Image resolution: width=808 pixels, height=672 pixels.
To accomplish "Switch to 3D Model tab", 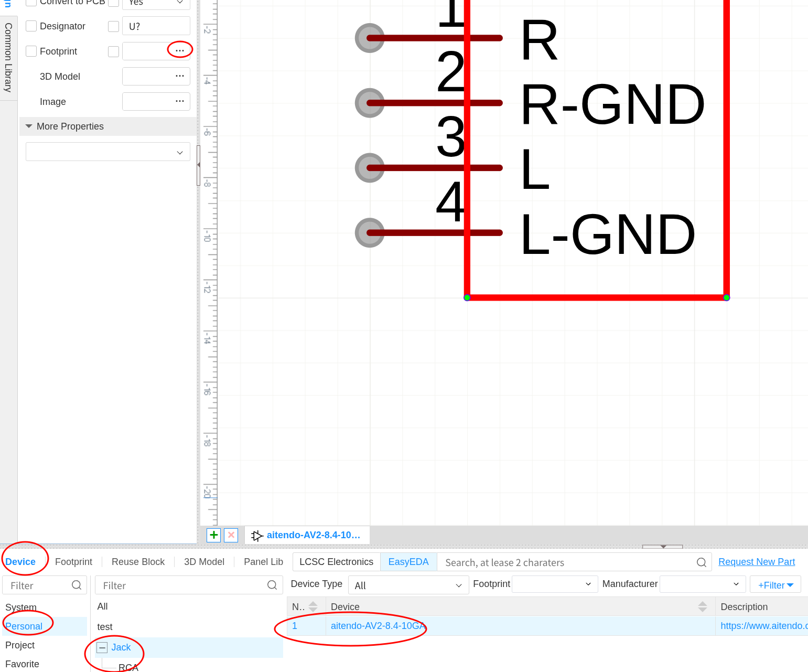I will (204, 562).
